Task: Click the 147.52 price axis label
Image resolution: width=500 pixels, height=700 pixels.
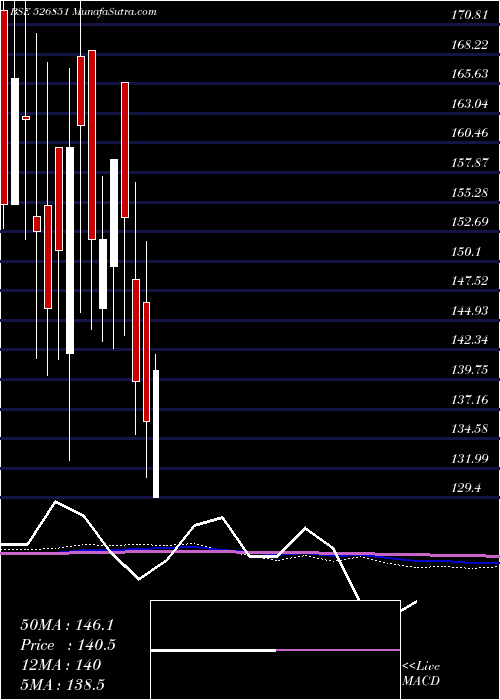Action: click(470, 281)
